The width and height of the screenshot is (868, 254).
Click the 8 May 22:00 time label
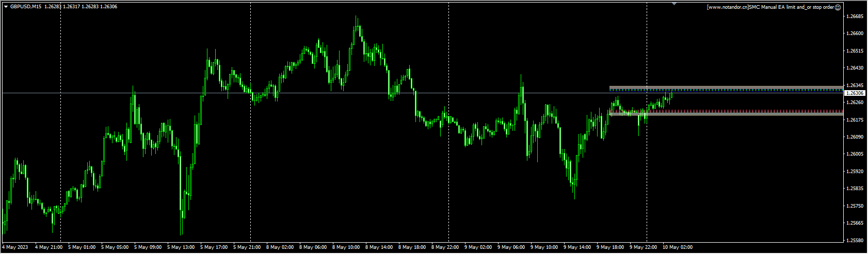pos(445,248)
